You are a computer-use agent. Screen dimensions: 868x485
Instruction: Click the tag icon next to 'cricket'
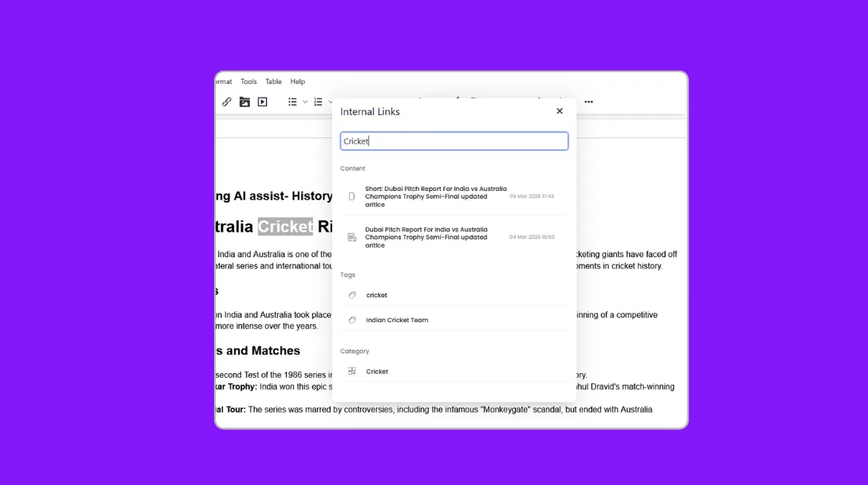pyautogui.click(x=352, y=295)
